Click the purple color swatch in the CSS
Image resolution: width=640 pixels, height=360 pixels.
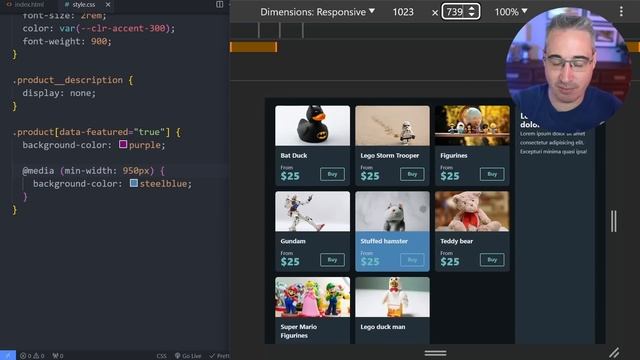tap(123, 144)
